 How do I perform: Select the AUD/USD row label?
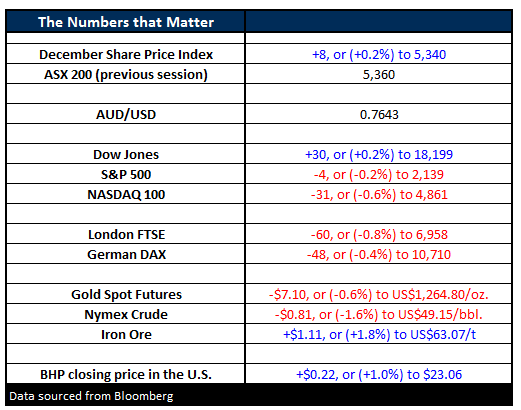[126, 114]
